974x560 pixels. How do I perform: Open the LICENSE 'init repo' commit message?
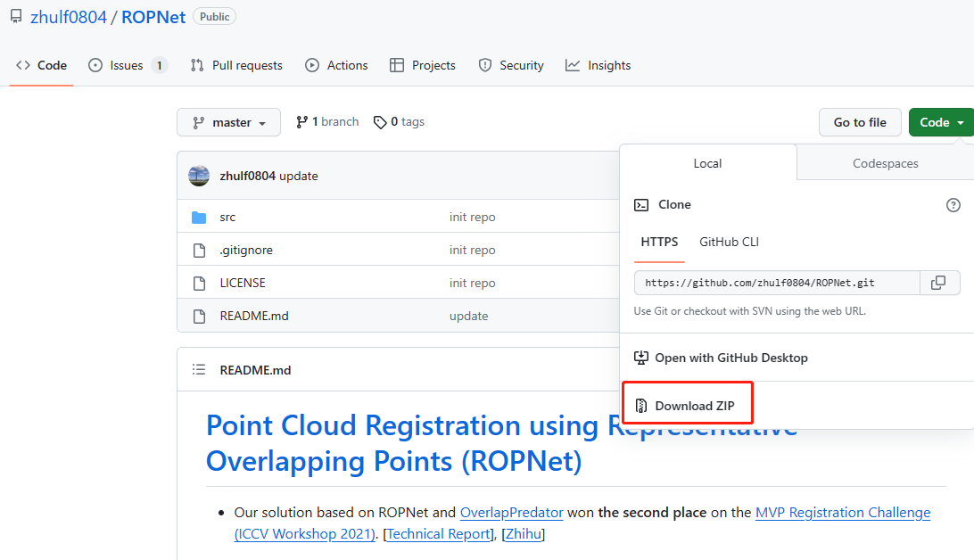click(x=472, y=283)
